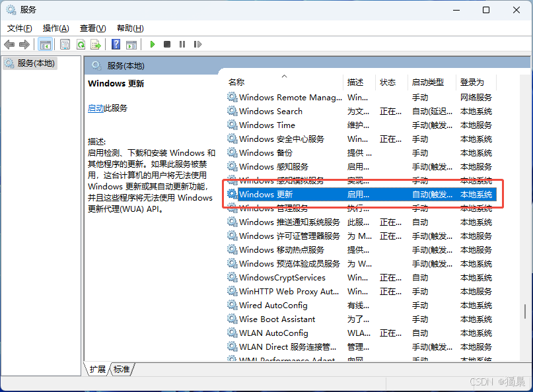This screenshot has width=533, height=392.
Task: Click gear icon of Windows 更新 row
Action: tap(232, 194)
